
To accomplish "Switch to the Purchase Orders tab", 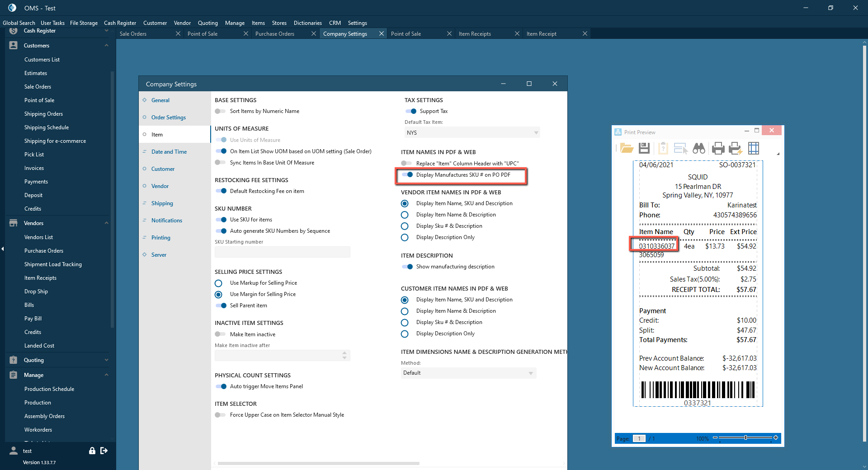I will point(275,34).
